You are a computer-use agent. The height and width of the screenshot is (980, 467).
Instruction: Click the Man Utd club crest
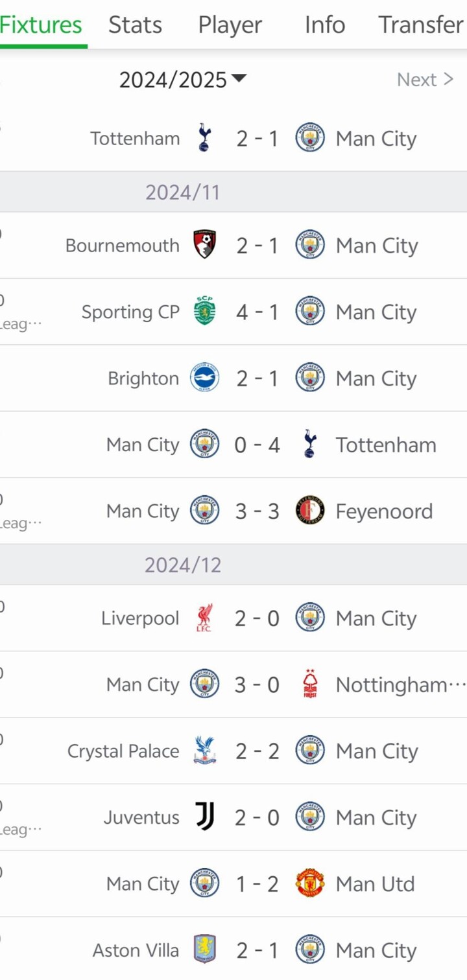[x=310, y=883]
